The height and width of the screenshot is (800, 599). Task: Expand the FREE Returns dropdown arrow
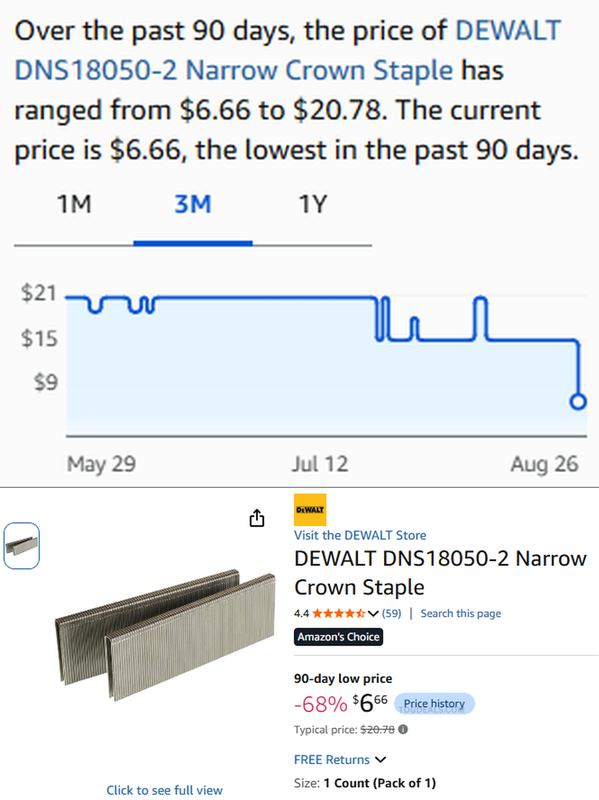coord(381,760)
